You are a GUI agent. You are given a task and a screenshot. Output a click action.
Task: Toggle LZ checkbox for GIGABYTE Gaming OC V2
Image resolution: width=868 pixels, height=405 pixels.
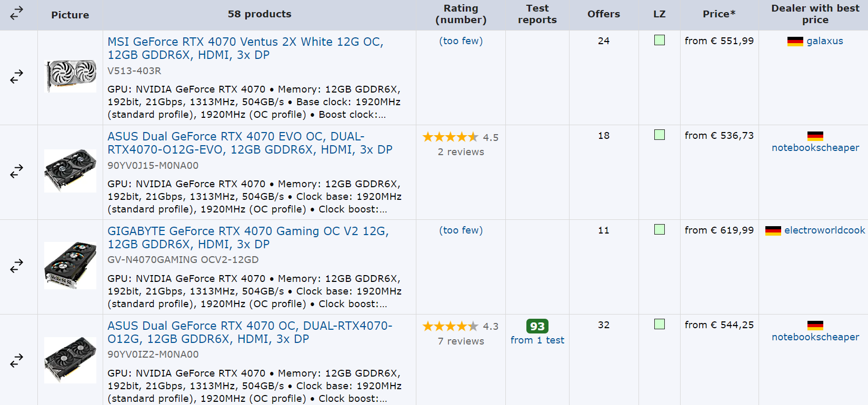[x=659, y=229]
